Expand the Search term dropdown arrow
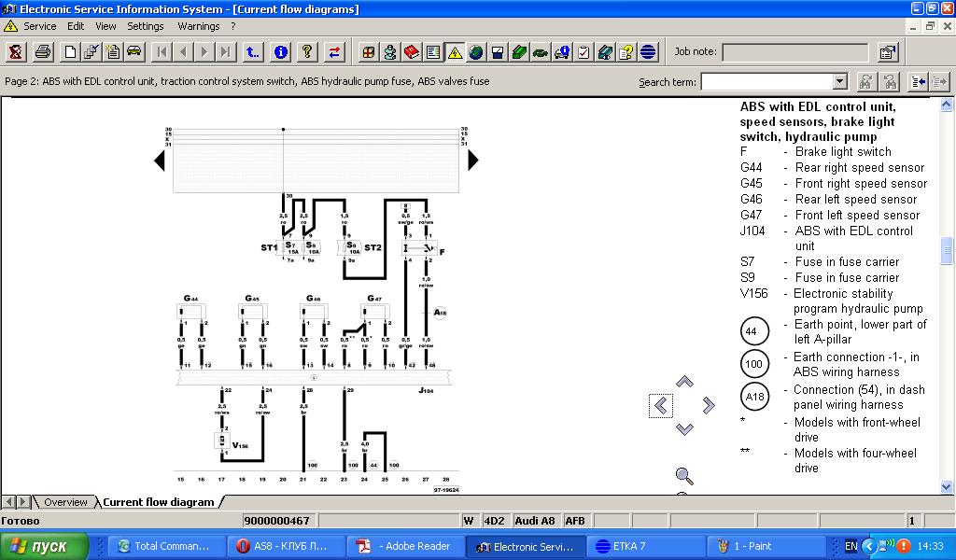 pyautogui.click(x=839, y=82)
